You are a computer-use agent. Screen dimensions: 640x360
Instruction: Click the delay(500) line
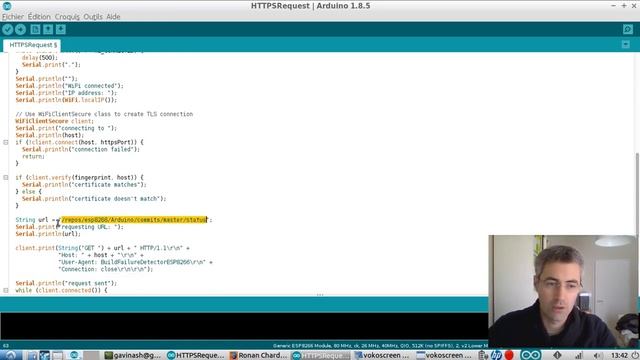[40, 58]
